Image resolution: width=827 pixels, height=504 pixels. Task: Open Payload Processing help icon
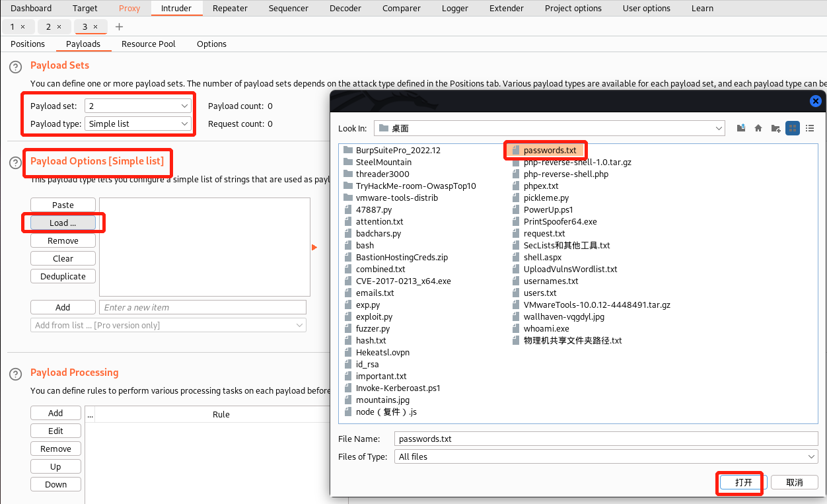click(x=15, y=374)
